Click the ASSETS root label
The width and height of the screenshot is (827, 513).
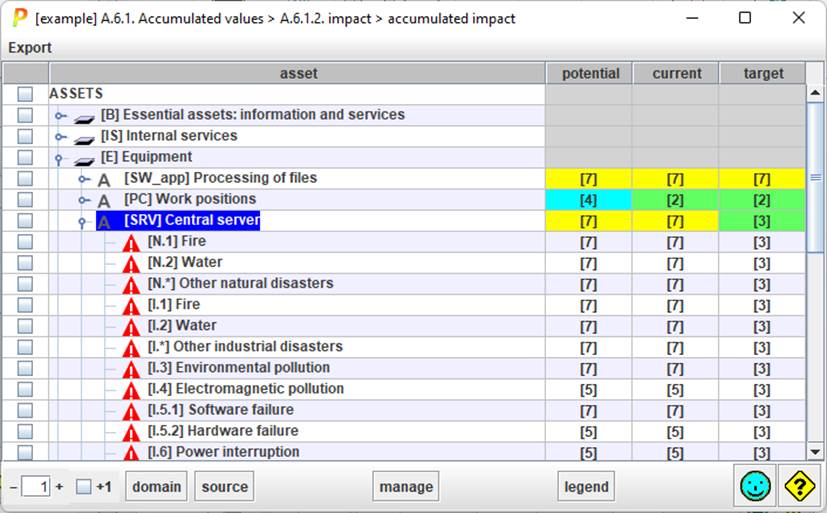tap(76, 94)
